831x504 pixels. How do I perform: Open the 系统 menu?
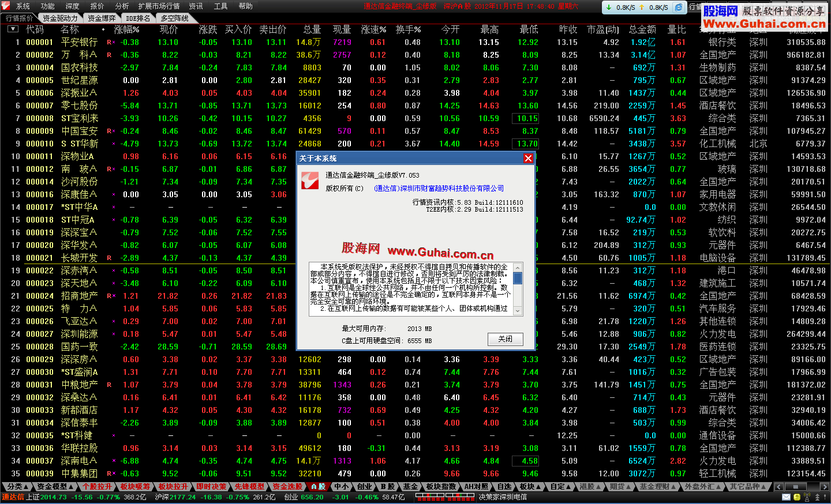pyautogui.click(x=23, y=6)
